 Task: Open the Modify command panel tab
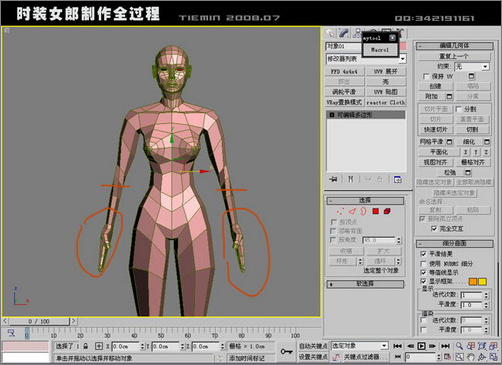[x=344, y=33]
